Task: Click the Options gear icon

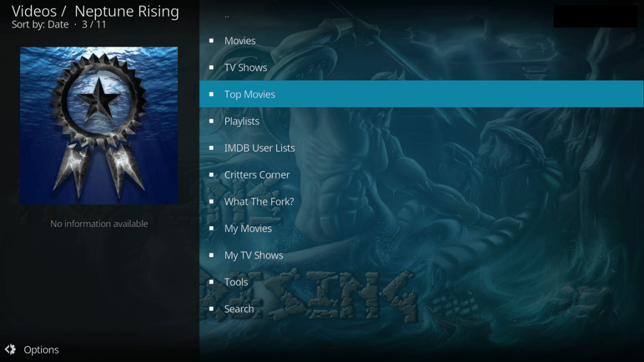Action: coord(10,349)
